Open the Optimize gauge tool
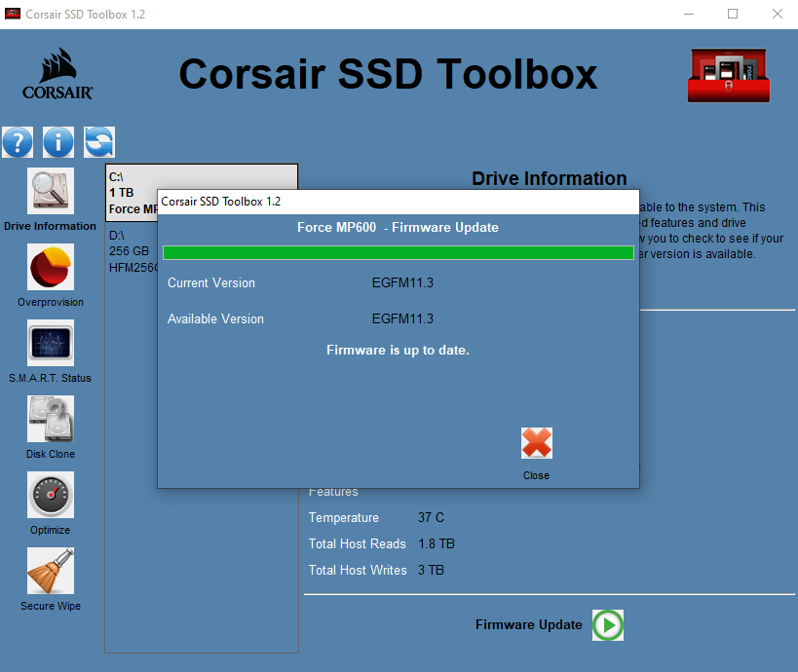Image resolution: width=798 pixels, height=672 pixels. pos(51,496)
